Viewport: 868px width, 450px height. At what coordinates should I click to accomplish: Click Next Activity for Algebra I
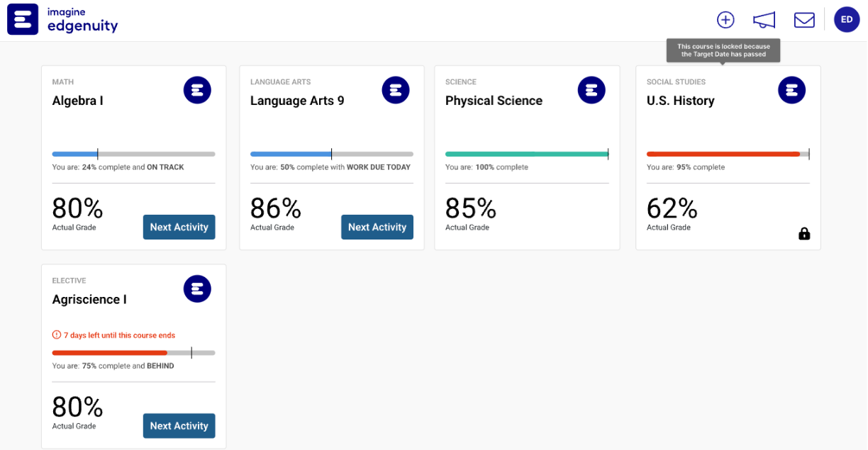click(x=179, y=227)
